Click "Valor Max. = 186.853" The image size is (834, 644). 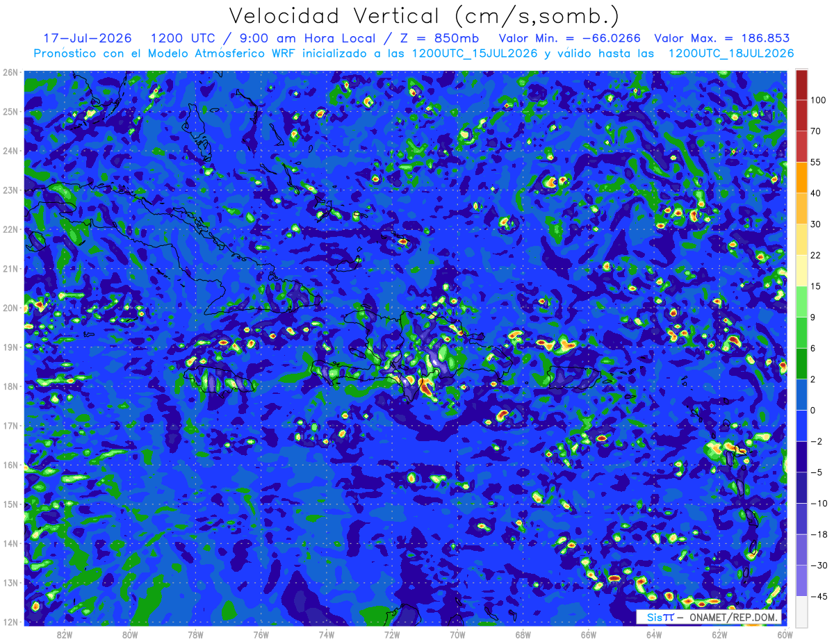point(723,38)
